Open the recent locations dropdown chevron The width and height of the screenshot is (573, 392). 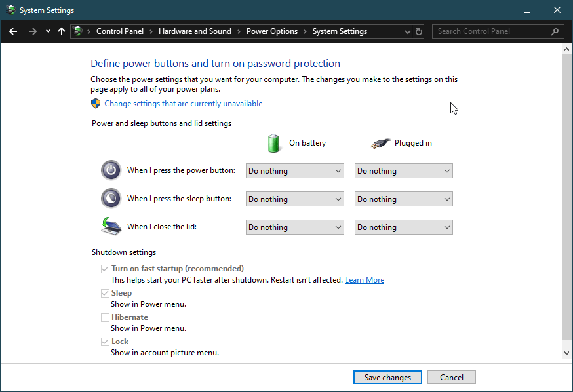coord(48,31)
